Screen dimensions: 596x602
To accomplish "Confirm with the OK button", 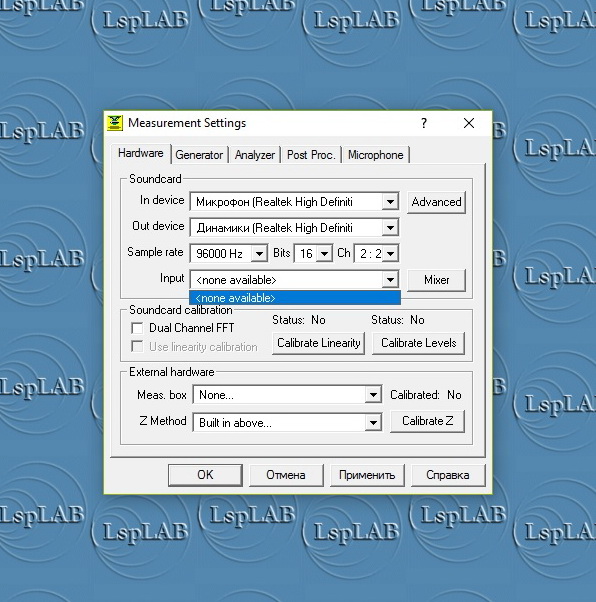I will click(205, 475).
